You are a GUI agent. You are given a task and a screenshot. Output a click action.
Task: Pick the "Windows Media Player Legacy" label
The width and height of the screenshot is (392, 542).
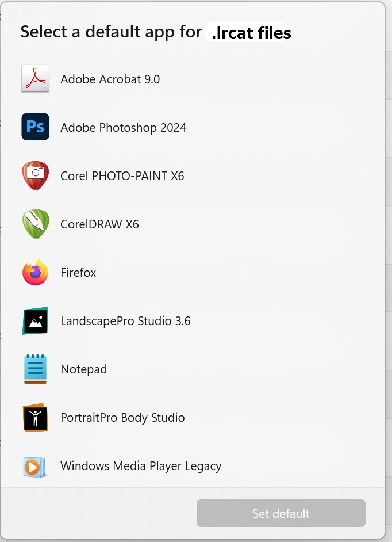point(141,466)
